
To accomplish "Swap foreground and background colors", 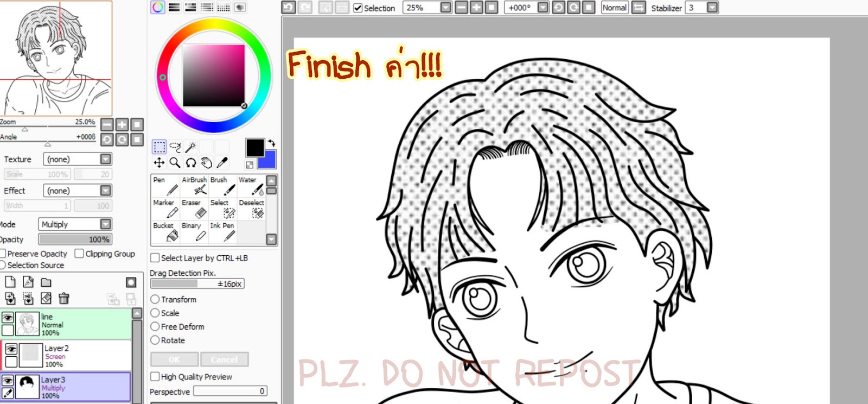I will (x=271, y=143).
